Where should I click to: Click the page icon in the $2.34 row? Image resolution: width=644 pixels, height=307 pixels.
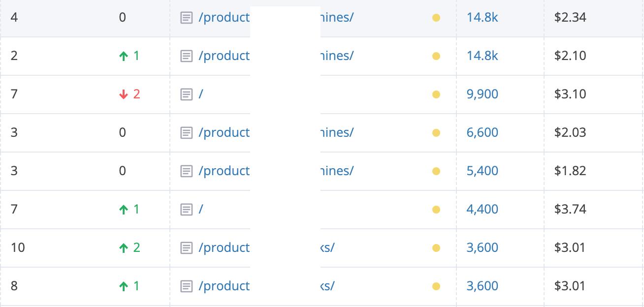point(186,18)
